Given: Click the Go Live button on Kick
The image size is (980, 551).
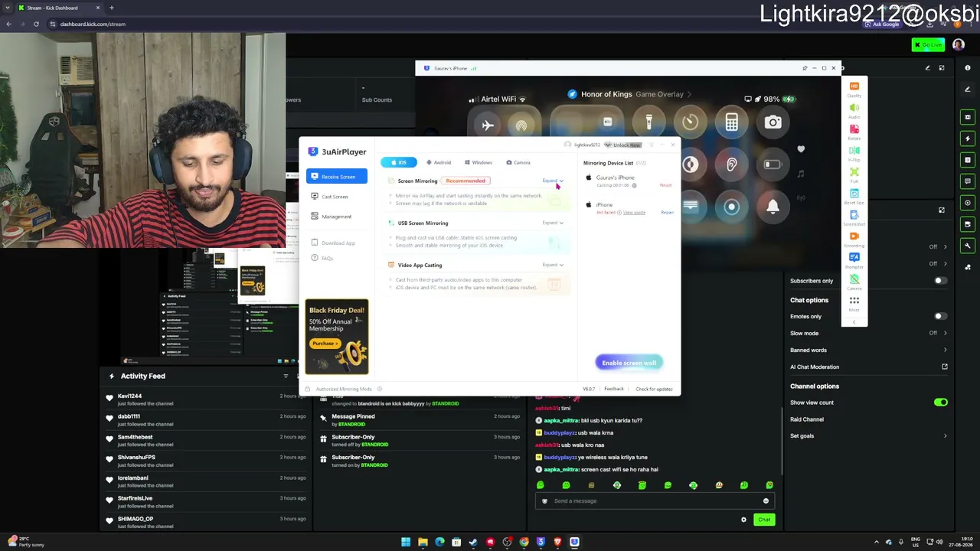Looking at the screenshot, I should point(928,45).
